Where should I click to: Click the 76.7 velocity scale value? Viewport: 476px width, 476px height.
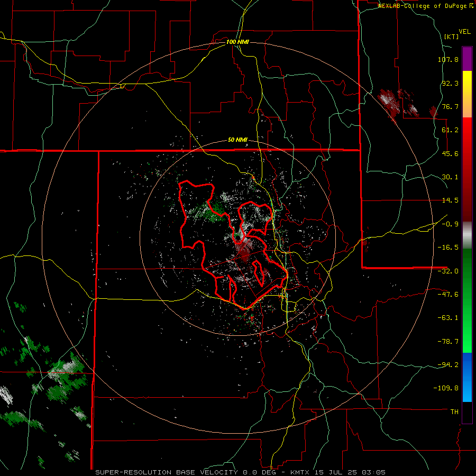450,106
